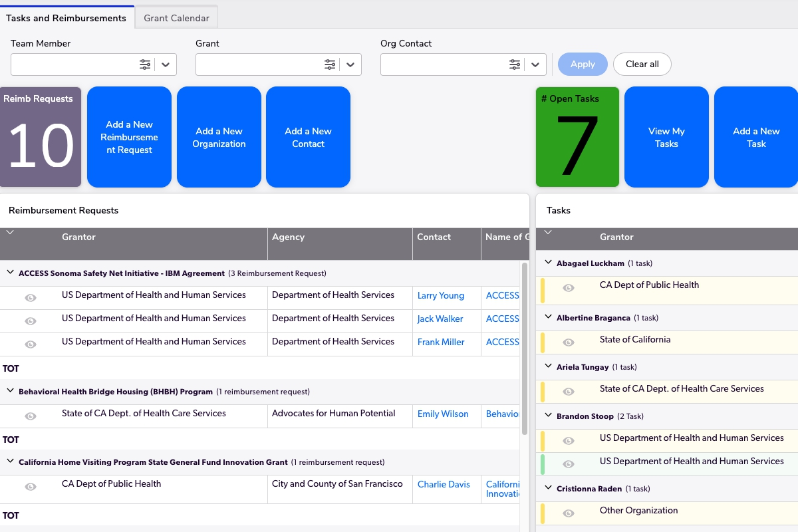Click the Grant filter settings icon
The image size is (798, 532).
(330, 65)
